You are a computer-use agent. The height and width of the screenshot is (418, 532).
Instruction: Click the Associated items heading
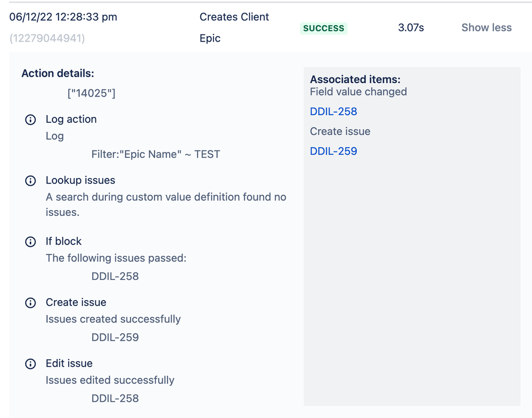tap(355, 79)
